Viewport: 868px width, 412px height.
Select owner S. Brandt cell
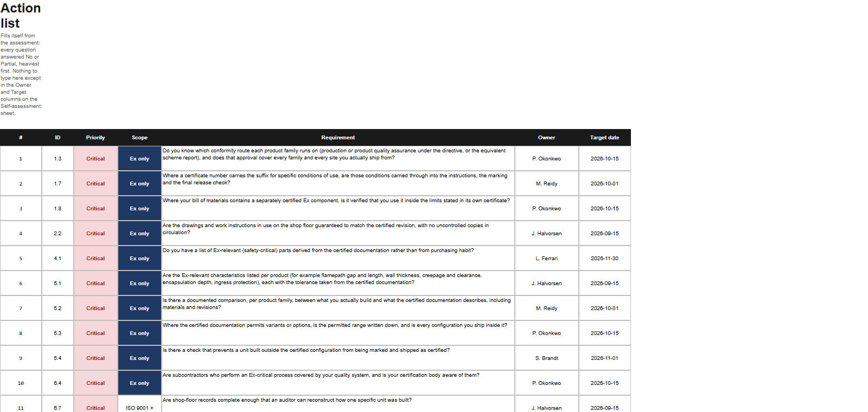(x=546, y=358)
